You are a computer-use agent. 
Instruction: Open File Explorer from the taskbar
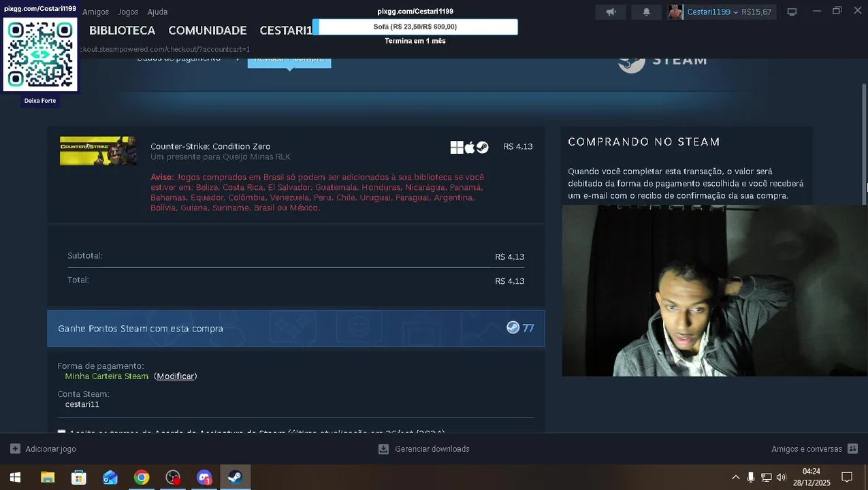47,477
